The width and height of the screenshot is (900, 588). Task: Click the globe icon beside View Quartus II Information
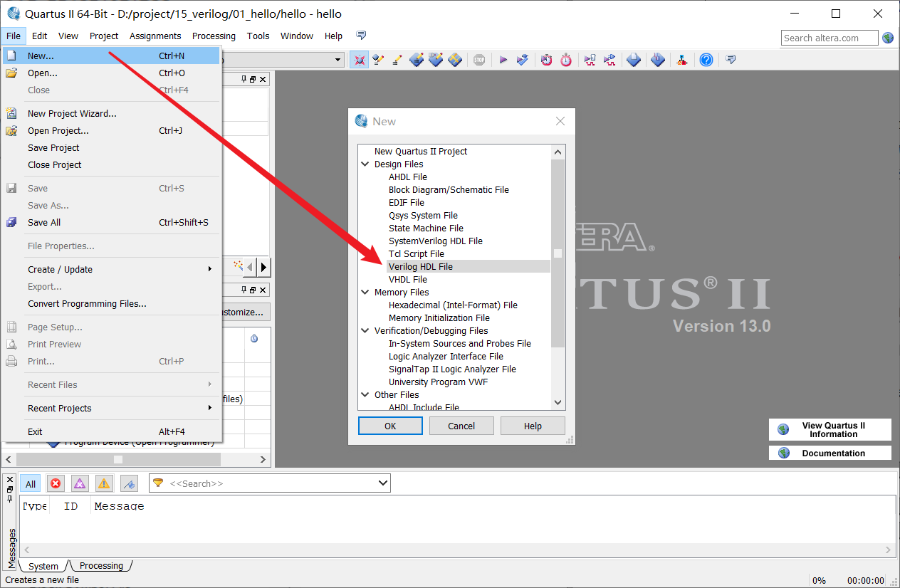click(784, 429)
